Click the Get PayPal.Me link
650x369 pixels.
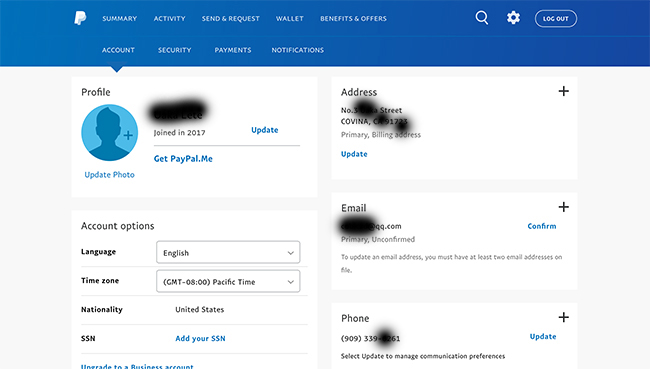coord(183,159)
